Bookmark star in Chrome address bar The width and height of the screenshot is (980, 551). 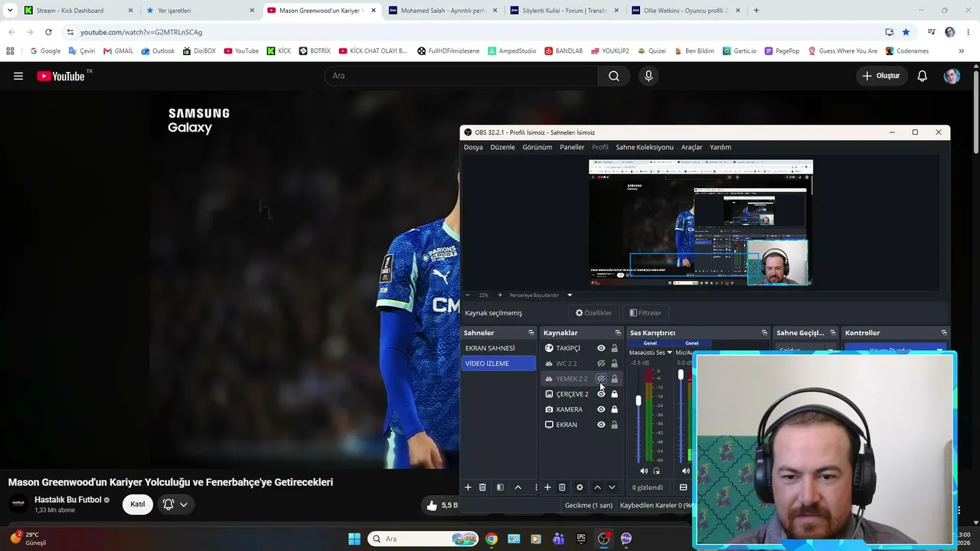[x=906, y=32]
